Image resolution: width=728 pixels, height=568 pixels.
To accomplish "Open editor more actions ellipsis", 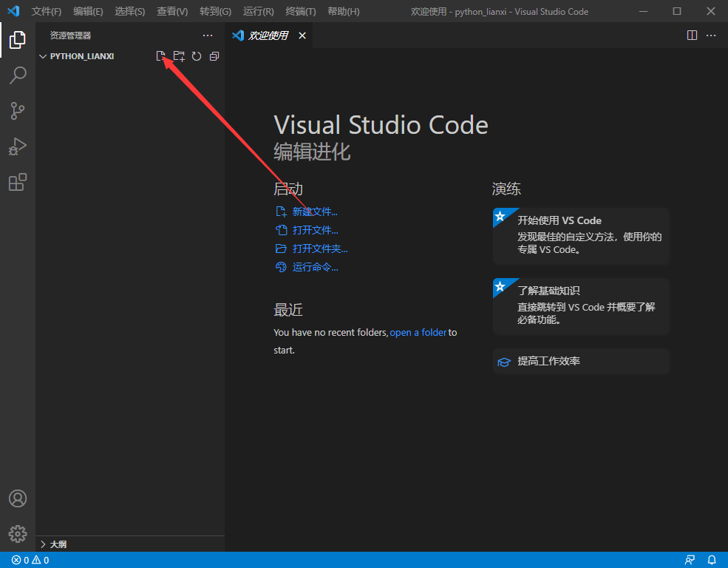I will click(711, 35).
